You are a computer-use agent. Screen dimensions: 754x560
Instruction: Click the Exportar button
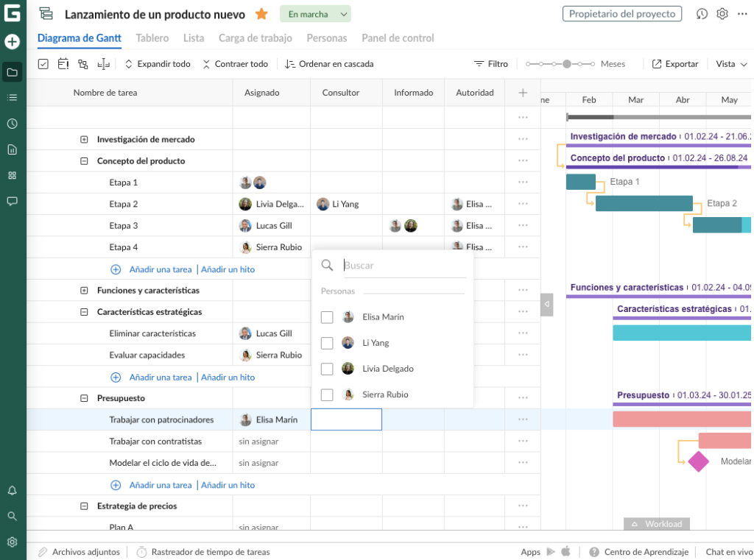coord(675,64)
